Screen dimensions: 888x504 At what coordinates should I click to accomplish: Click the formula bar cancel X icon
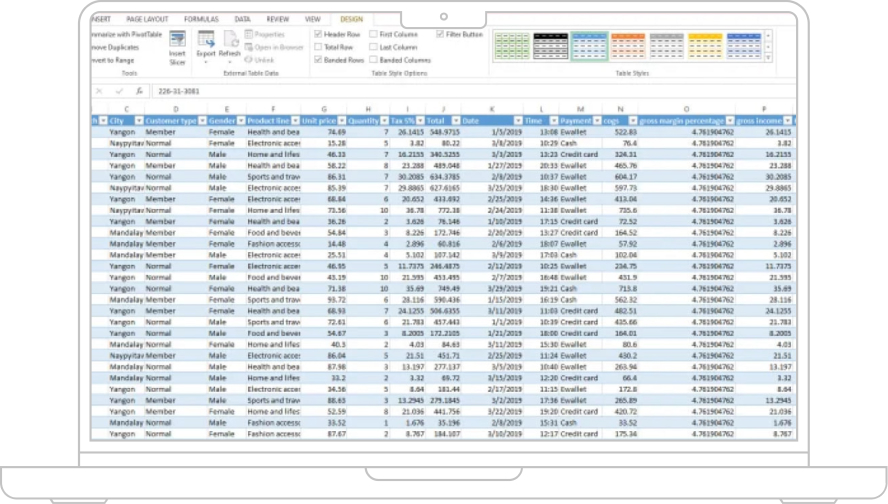99,91
